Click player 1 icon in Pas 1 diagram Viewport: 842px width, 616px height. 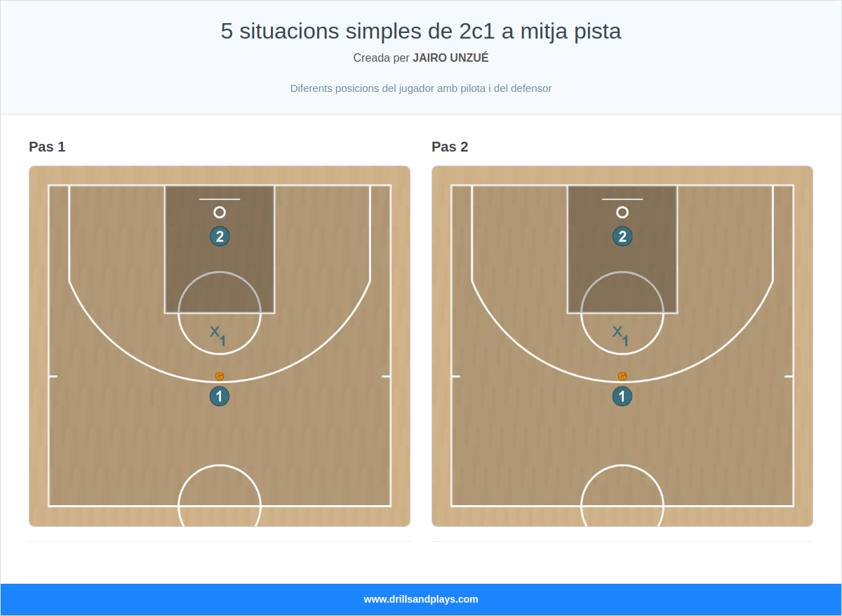220,396
